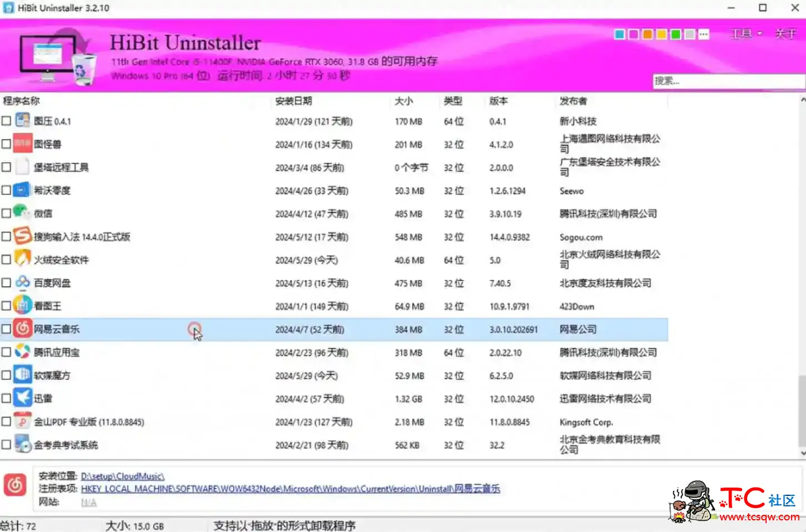Check the checkbox next to 微信

pyautogui.click(x=6, y=213)
